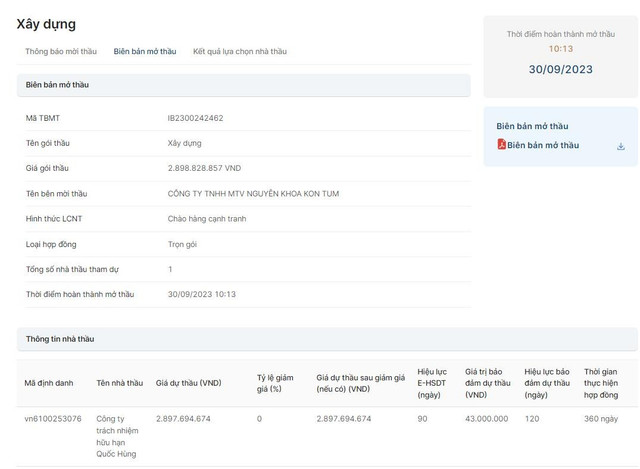Click the red PDF file icon
Screen dimensions: 640x469
point(502,145)
